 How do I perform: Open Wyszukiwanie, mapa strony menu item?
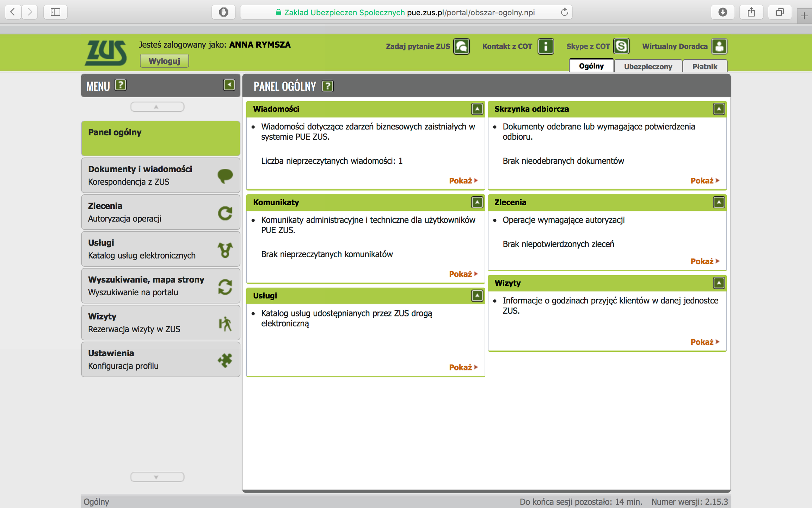click(161, 286)
